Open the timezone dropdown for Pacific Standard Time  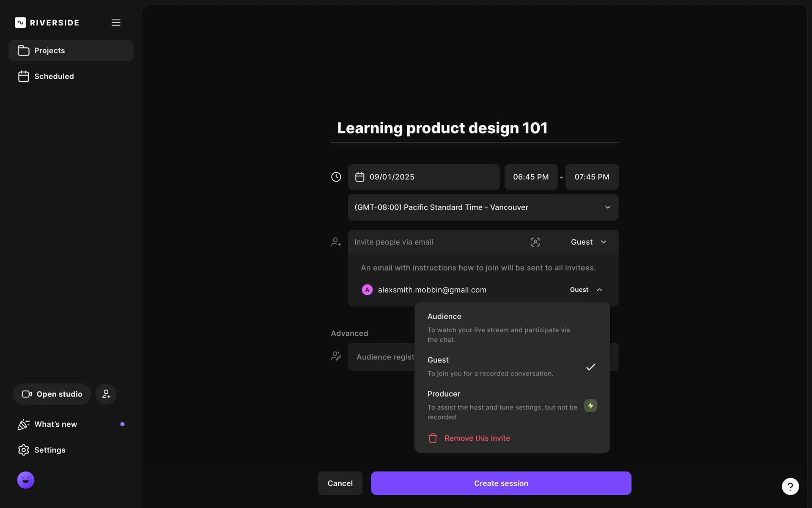click(x=483, y=207)
